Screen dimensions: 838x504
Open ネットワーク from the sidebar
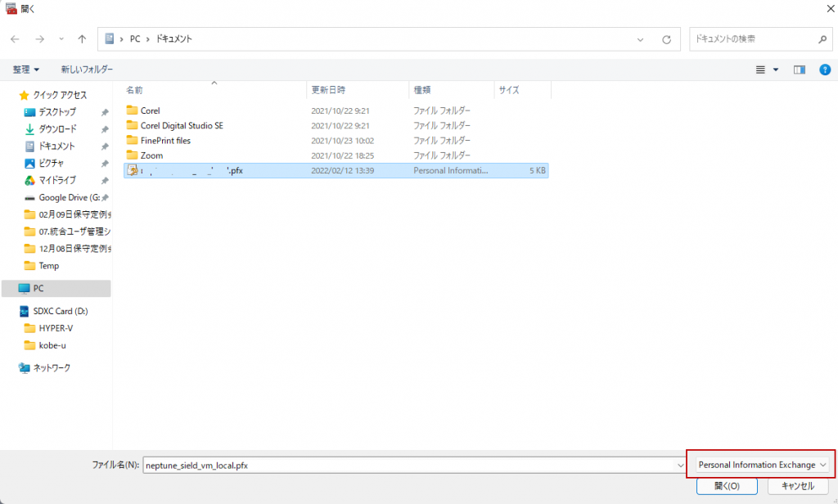pos(53,367)
